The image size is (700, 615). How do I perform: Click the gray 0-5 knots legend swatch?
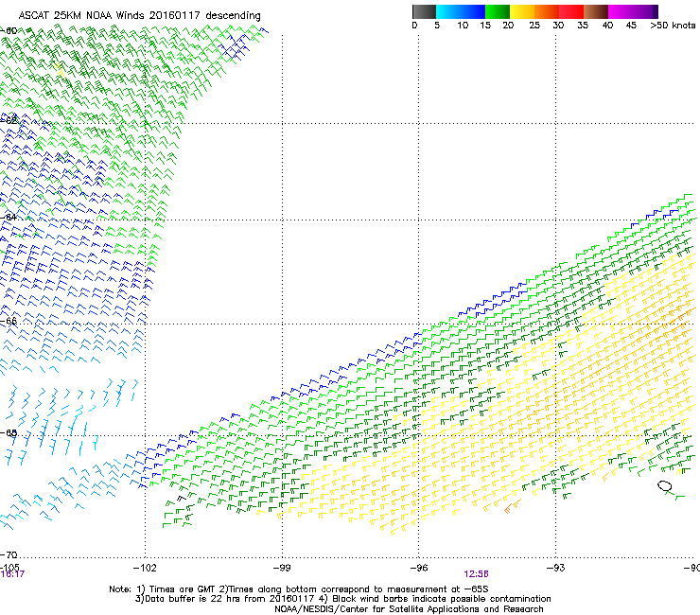(424, 11)
